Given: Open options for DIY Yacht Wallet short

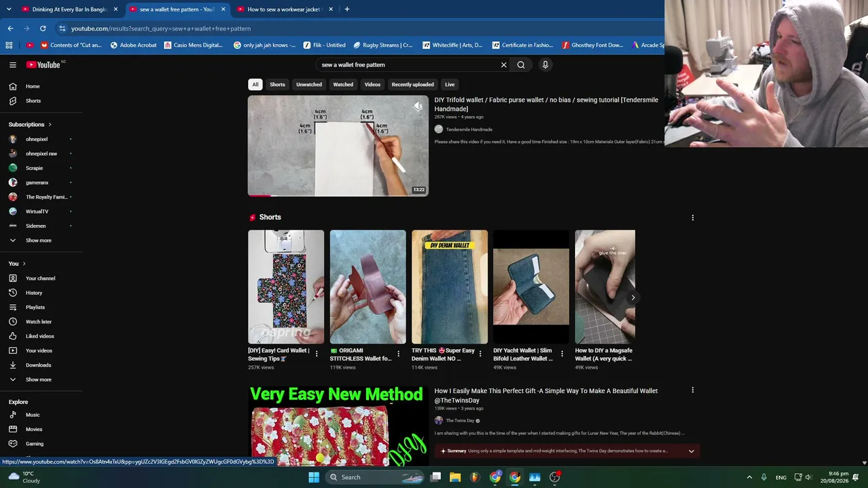Looking at the screenshot, I should click(x=562, y=354).
